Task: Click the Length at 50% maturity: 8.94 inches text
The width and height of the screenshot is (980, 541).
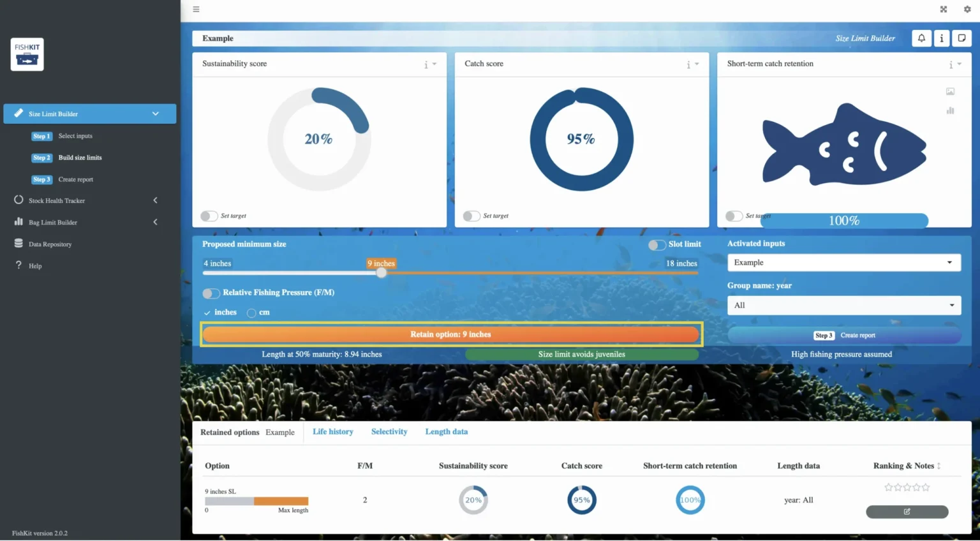Action: coord(322,355)
